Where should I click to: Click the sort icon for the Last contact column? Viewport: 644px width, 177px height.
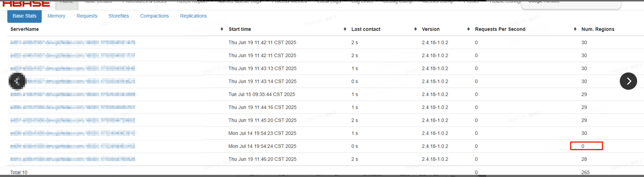pyautogui.click(x=415, y=29)
